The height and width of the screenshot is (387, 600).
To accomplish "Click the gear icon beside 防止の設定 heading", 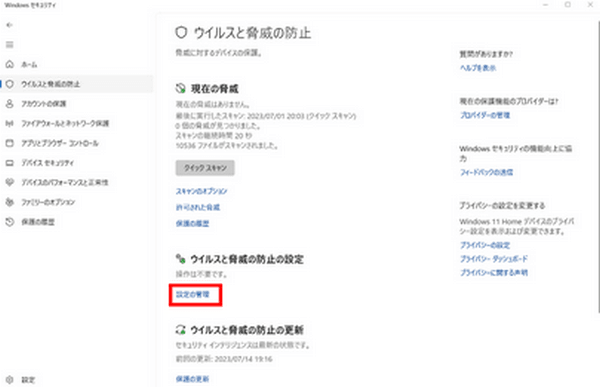I will 180,259.
